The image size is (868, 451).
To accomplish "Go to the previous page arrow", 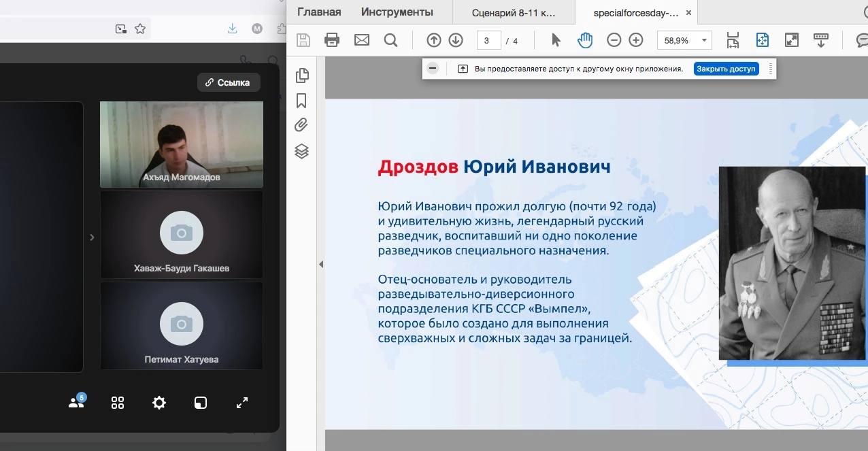I will (434, 40).
